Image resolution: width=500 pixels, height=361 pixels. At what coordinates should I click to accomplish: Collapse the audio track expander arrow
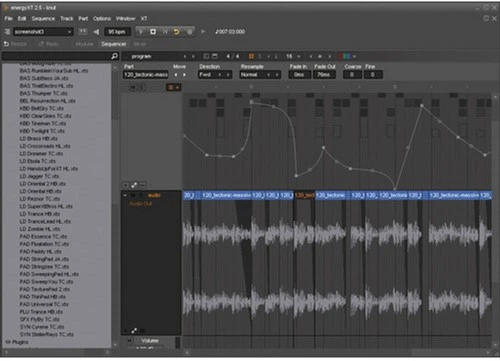(125, 195)
